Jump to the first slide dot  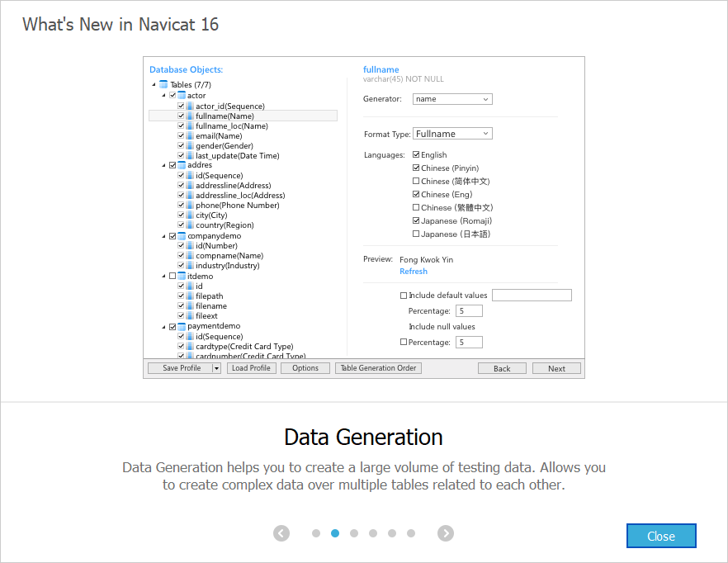coord(316,533)
